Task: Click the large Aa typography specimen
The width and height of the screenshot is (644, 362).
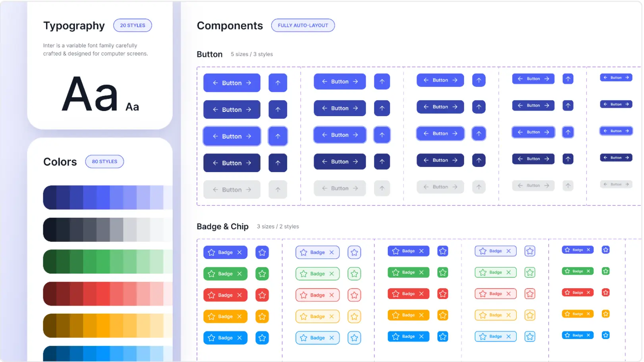Action: pyautogui.click(x=89, y=95)
